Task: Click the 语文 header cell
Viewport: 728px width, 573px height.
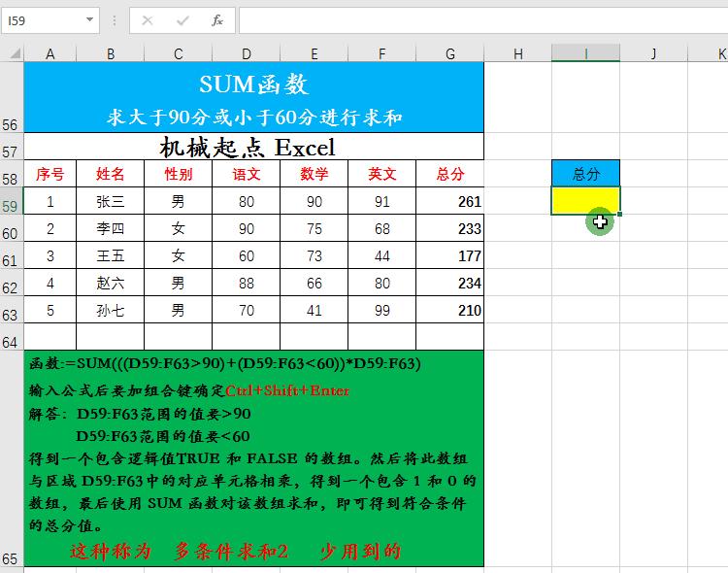Action: pos(247,174)
